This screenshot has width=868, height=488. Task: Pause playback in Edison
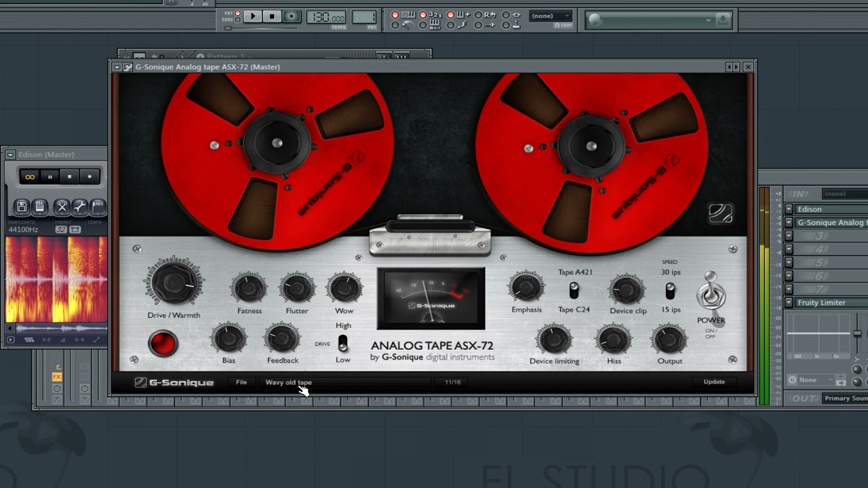click(x=50, y=177)
